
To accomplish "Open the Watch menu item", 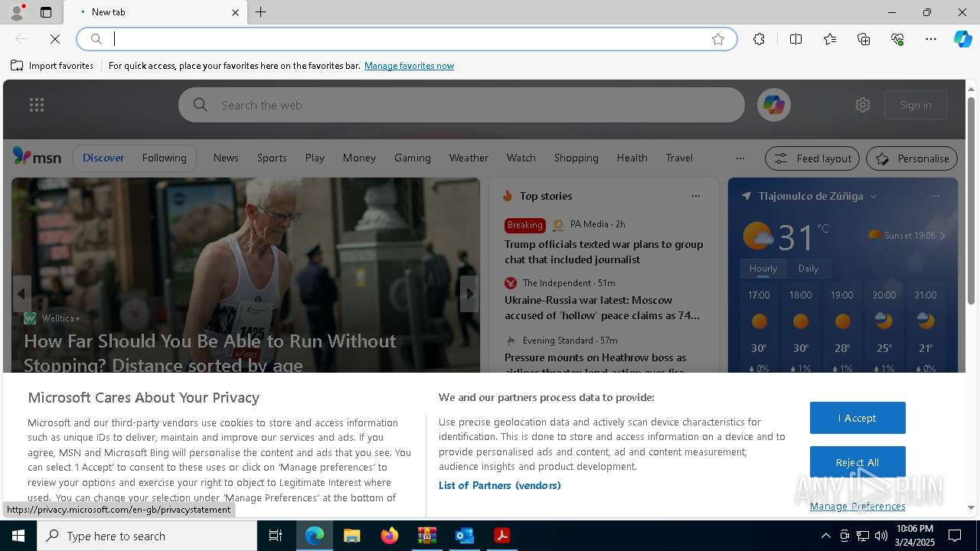I will (x=521, y=158).
